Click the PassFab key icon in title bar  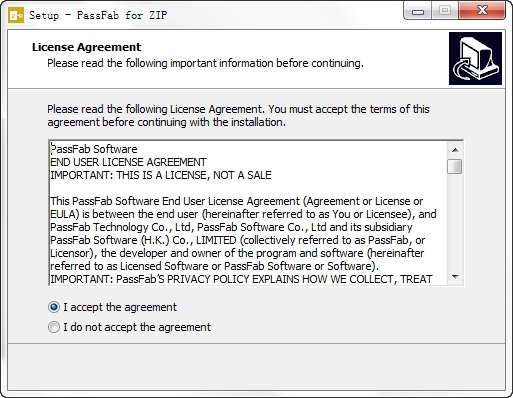coord(16,15)
